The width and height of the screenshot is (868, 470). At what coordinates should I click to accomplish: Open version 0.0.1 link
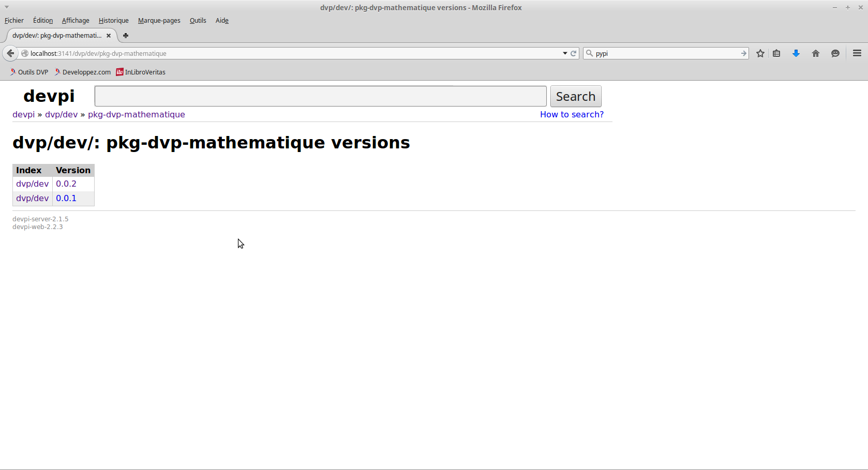click(66, 198)
